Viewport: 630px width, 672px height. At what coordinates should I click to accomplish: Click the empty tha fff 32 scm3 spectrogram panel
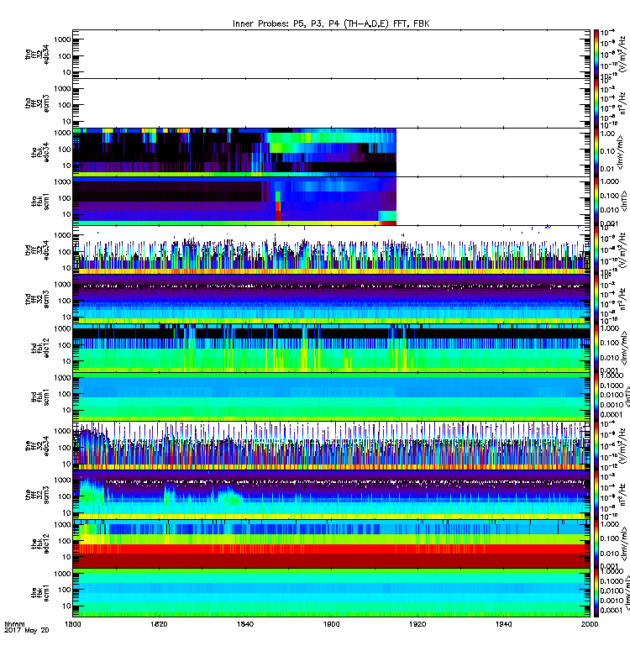click(331, 102)
